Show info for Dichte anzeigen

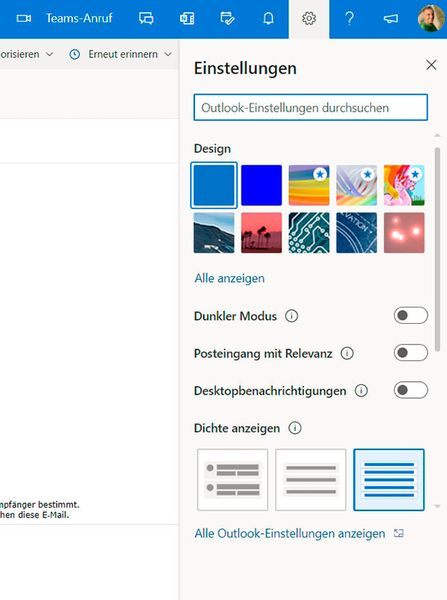(x=295, y=428)
